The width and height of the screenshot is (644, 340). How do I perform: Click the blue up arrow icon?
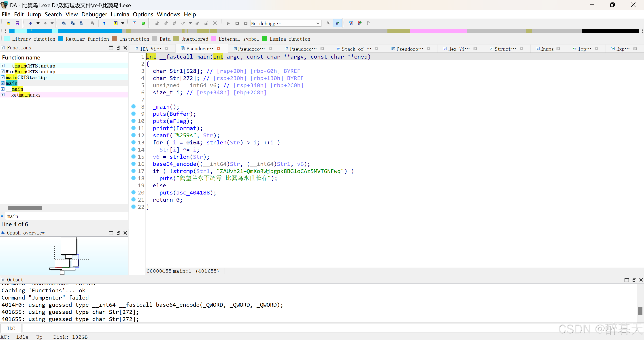pyautogui.click(x=104, y=23)
